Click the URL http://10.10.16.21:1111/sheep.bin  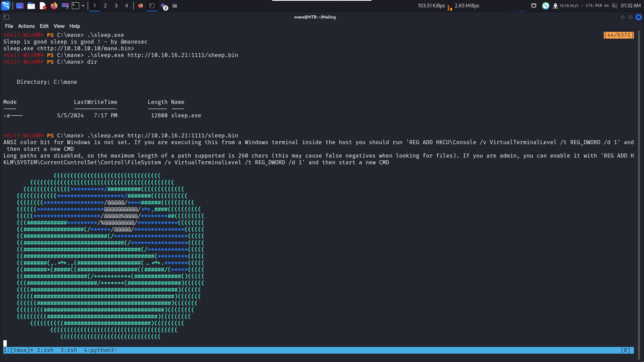click(x=183, y=55)
